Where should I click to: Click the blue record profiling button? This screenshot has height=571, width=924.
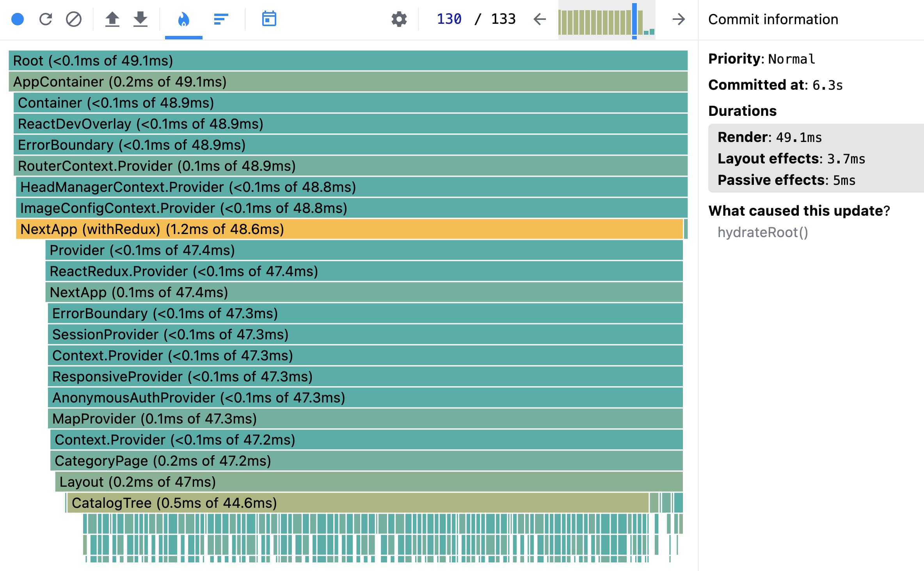coord(18,19)
